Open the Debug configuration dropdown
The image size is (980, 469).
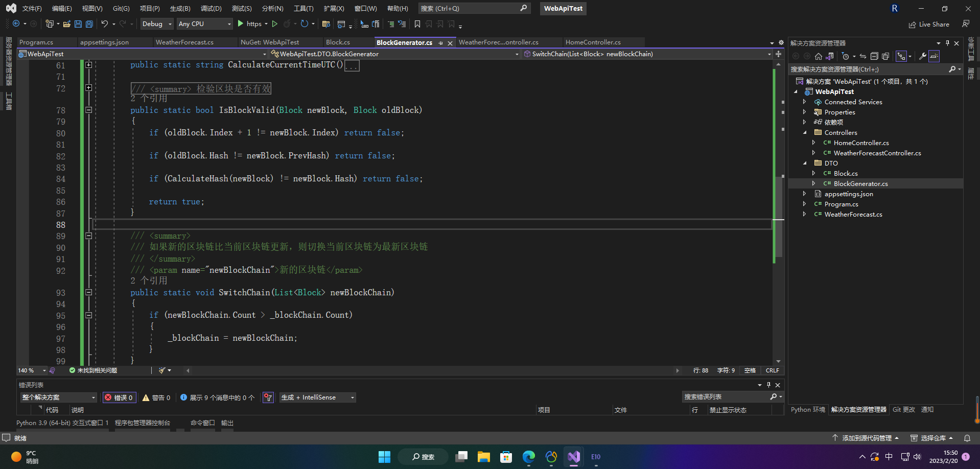[157, 24]
